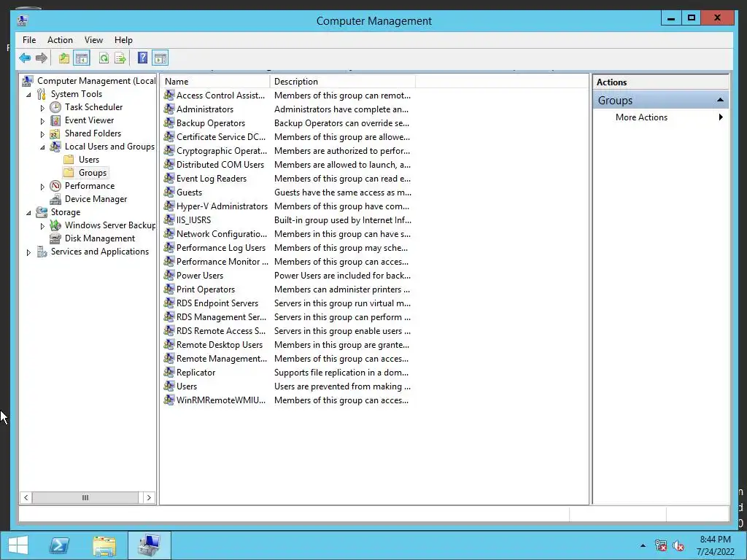747x560 pixels.
Task: Select the Event Log Readers group
Action: [211, 178]
